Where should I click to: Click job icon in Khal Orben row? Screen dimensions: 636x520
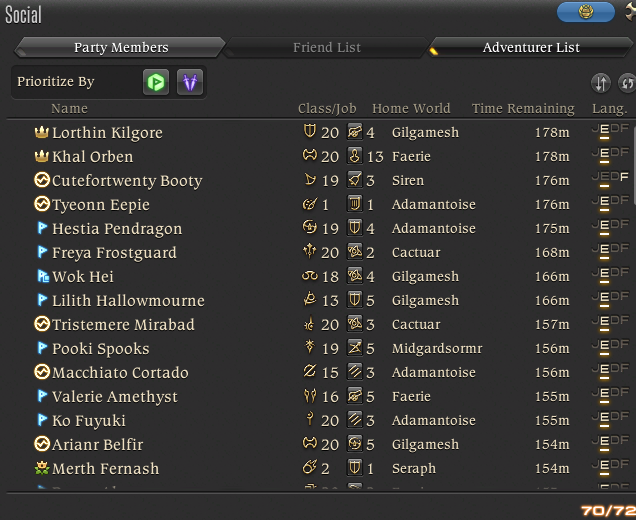pyautogui.click(x=310, y=157)
